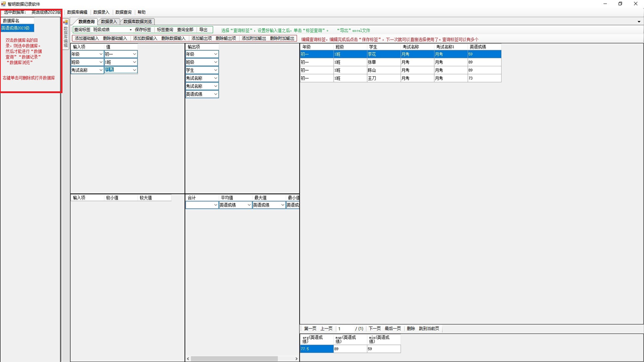This screenshot has height=362, width=644.
Task: Click the page number input field
Action: (345, 329)
